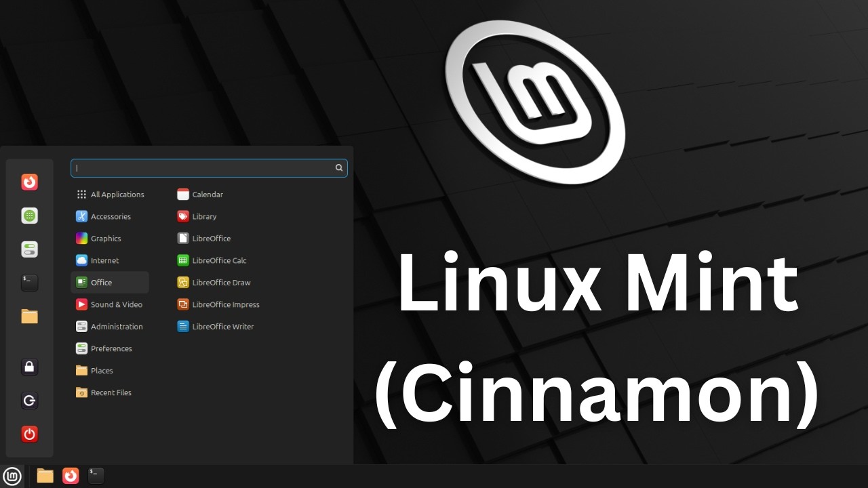Lock the screen with the padlock icon
The image size is (868, 488).
click(29, 367)
